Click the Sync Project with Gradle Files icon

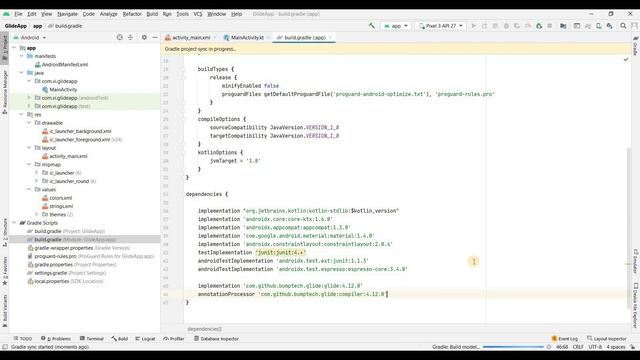[588, 26]
